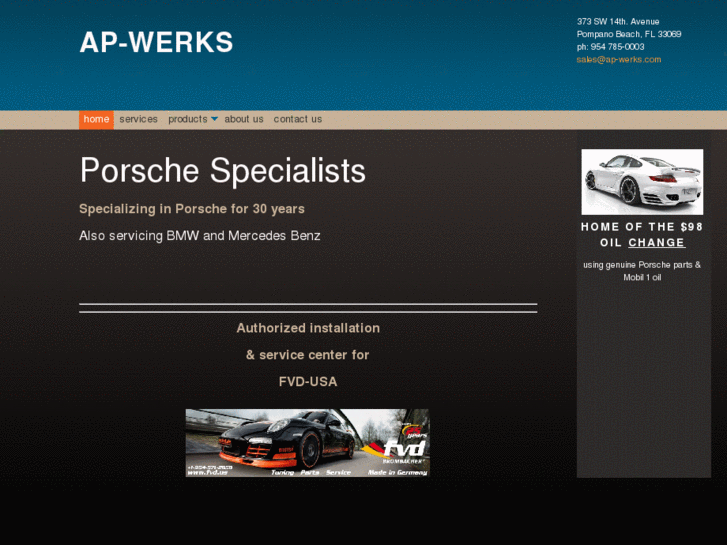Viewport: 727px width, 545px height.
Task: Follow the underlined CHANGE link
Action: (657, 243)
